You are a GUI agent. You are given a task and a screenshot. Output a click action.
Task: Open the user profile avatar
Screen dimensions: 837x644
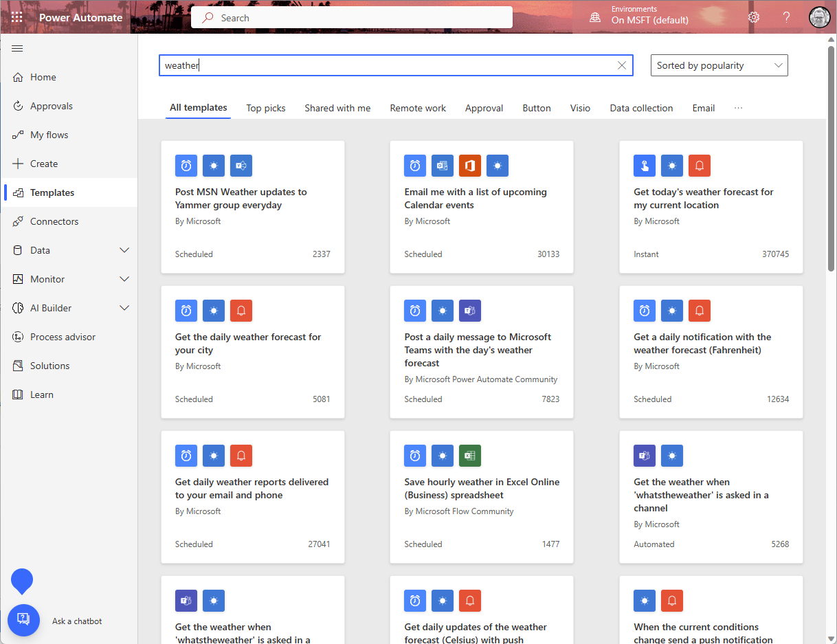coord(820,17)
